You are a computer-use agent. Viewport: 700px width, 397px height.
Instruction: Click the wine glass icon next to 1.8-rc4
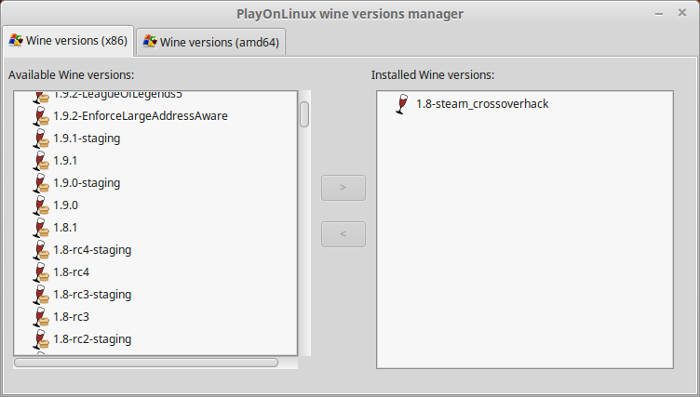[41, 272]
